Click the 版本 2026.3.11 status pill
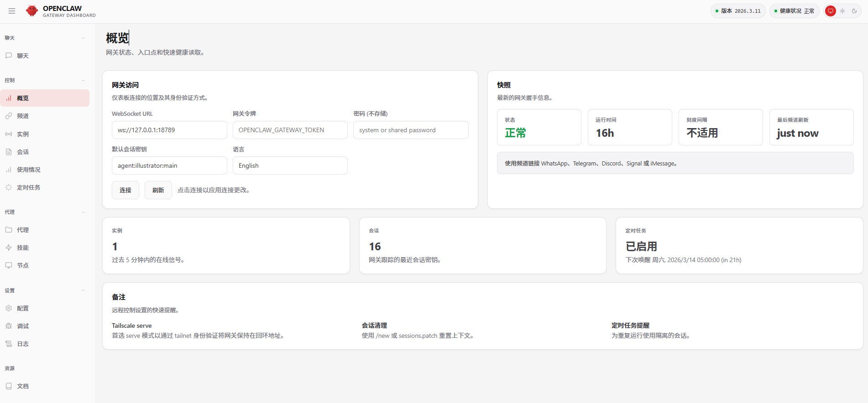The width and height of the screenshot is (868, 403). point(738,11)
